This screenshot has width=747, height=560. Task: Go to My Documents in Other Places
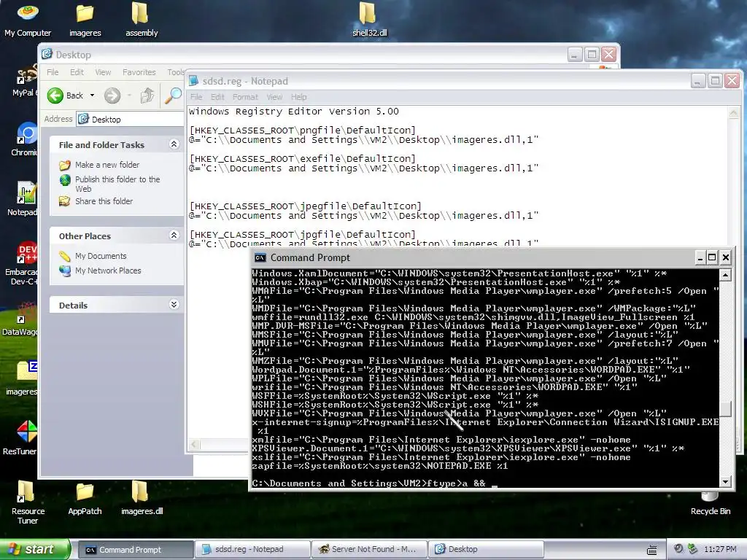tap(101, 256)
